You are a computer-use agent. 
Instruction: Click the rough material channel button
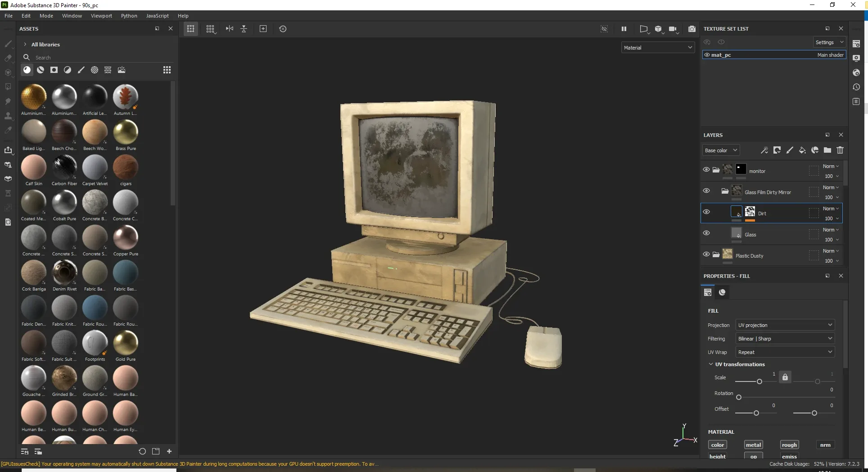(x=789, y=445)
